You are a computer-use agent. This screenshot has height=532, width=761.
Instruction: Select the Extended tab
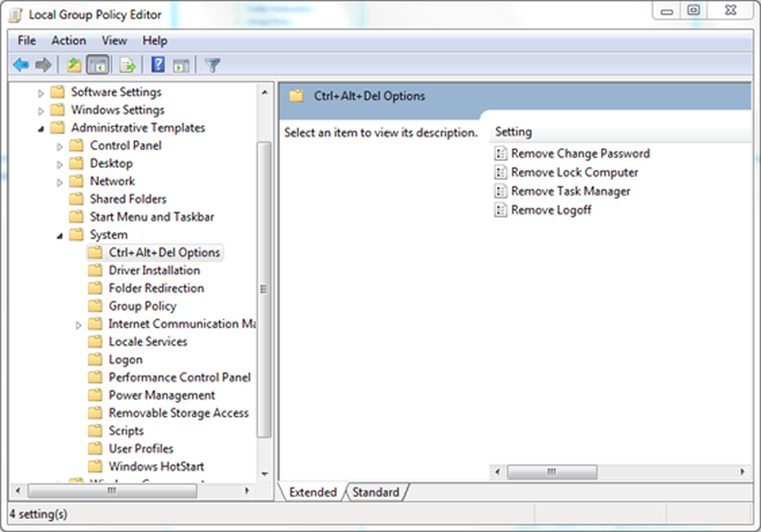tap(313, 492)
